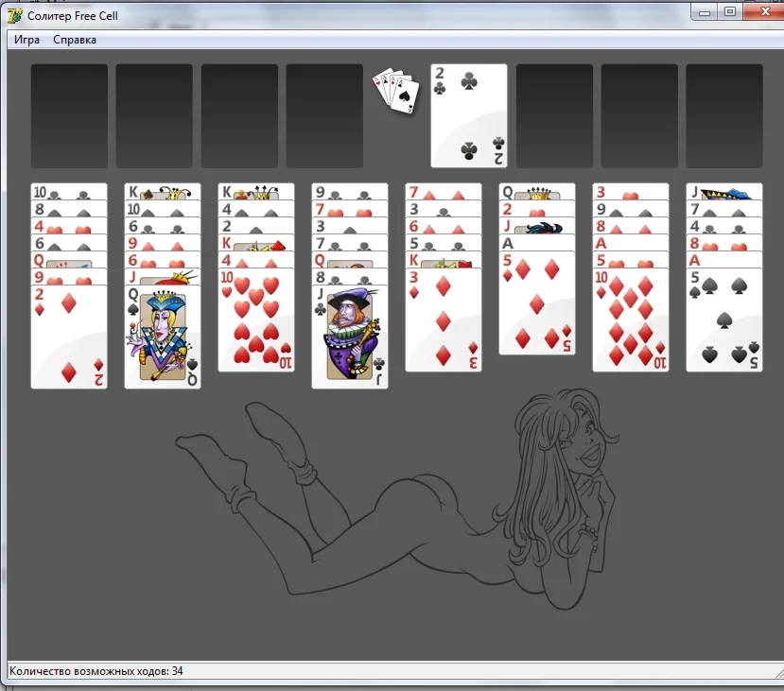Click the fanned aces icon between the cells
The height and width of the screenshot is (691, 784).
point(396,92)
